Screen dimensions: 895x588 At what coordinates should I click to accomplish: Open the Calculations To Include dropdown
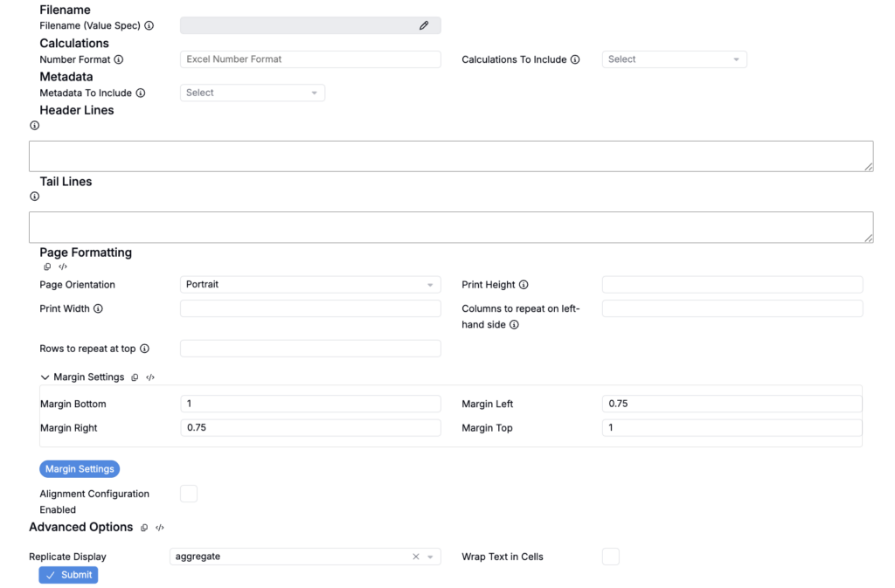click(x=674, y=59)
